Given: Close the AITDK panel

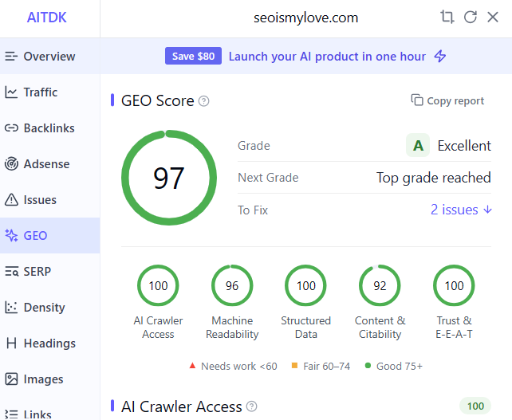Looking at the screenshot, I should point(493,17).
